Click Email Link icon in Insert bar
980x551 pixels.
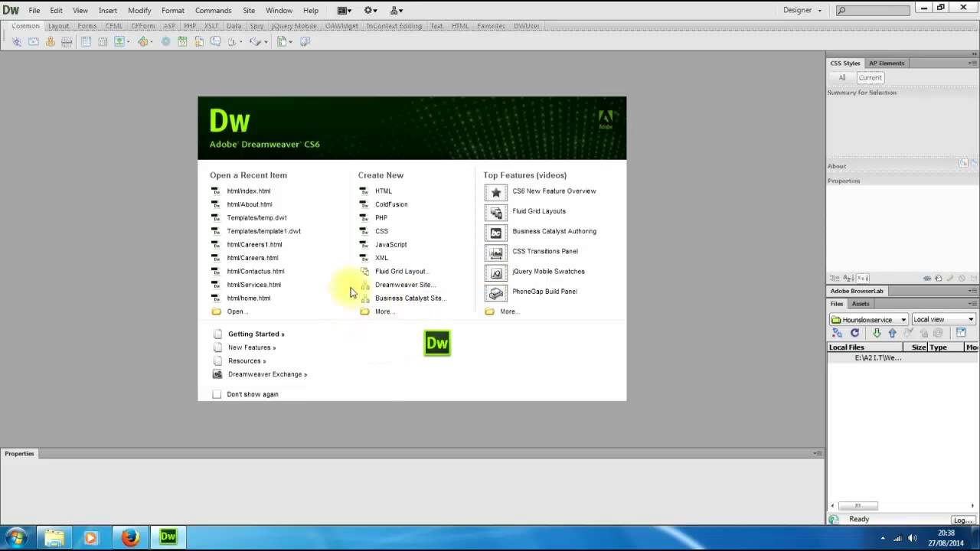click(33, 41)
